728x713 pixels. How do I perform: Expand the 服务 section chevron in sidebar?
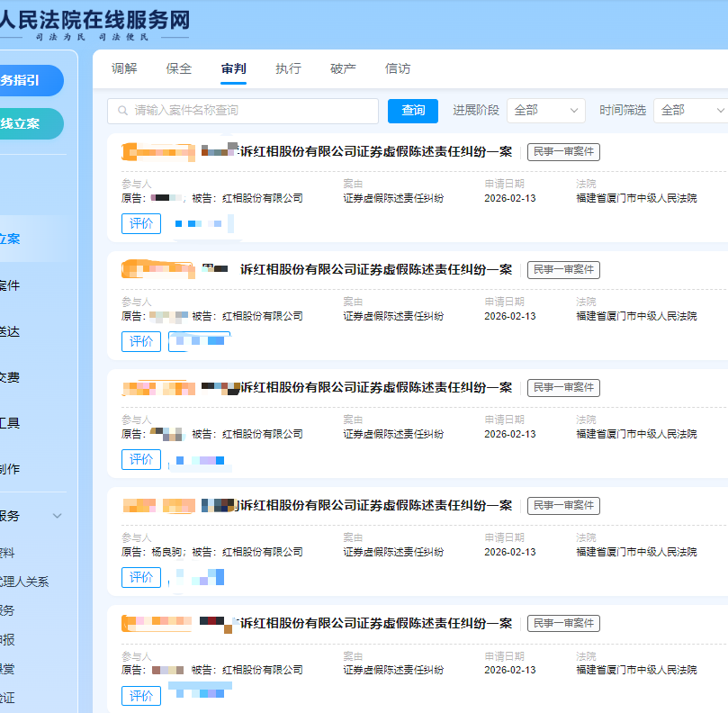pyautogui.click(x=58, y=516)
